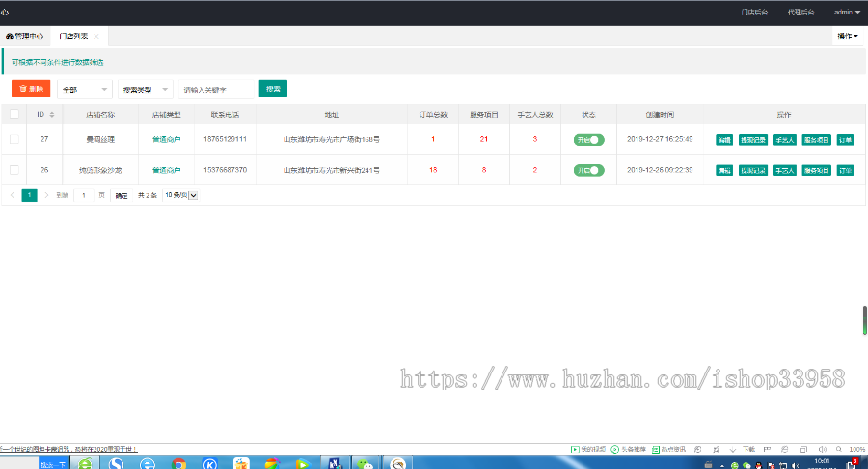Open WeChat from the Windows taskbar
The height and width of the screenshot is (469, 868).
point(365,463)
